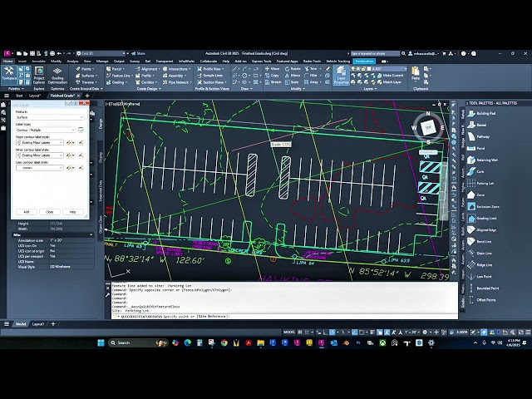The width and height of the screenshot is (532, 399).
Task: Select the Drain Line palette tool
Action: tap(480, 253)
